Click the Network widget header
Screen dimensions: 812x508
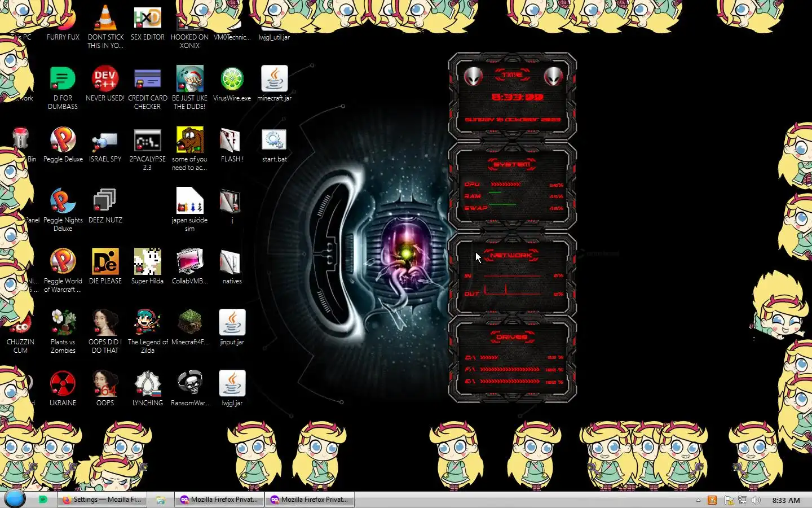(x=511, y=255)
